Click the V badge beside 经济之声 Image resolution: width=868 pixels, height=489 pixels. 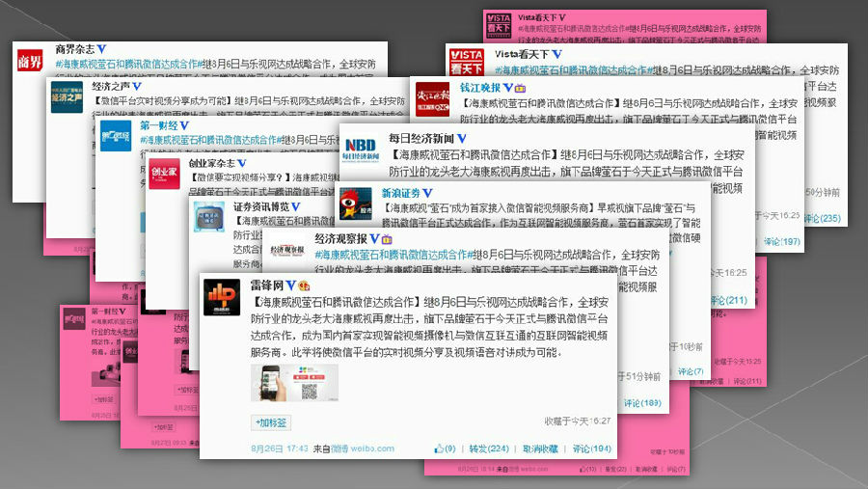(x=137, y=86)
